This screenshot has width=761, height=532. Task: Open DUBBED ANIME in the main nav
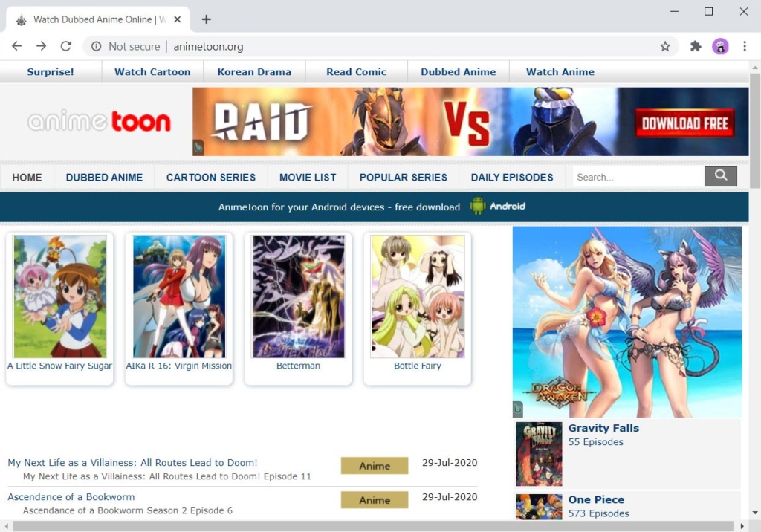tap(104, 178)
